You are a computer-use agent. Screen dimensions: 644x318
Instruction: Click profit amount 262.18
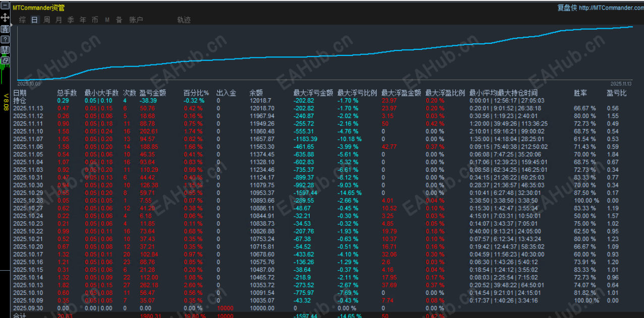[148, 285]
